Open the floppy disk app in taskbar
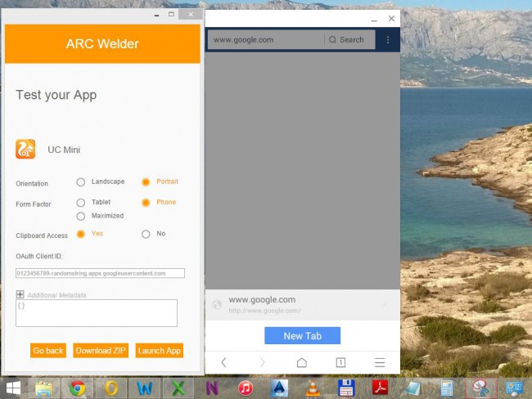Screen dimensions: 532x399 click(x=346, y=388)
